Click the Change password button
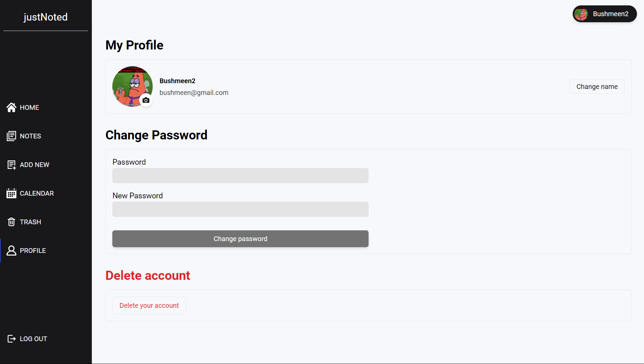The image size is (644, 364). (x=240, y=239)
